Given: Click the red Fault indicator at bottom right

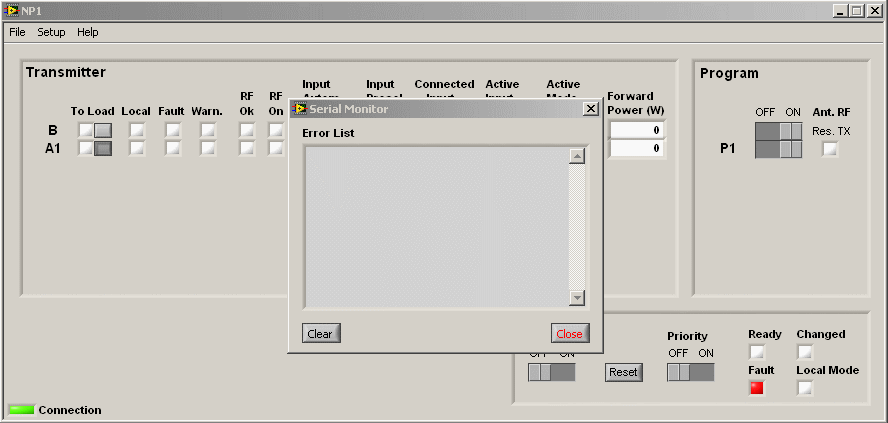Looking at the screenshot, I should [x=757, y=388].
